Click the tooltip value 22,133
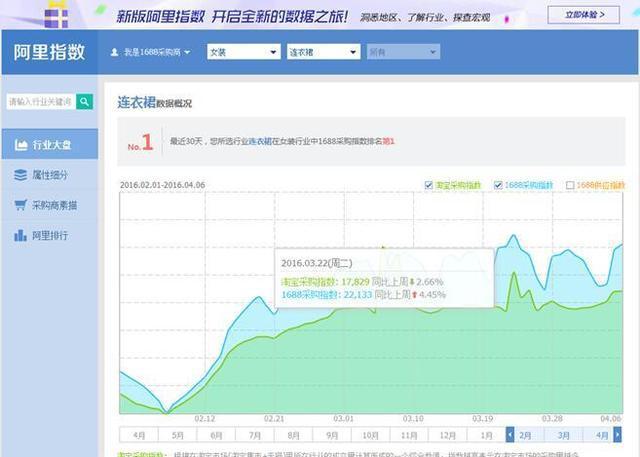640x457 pixels. pos(358,295)
